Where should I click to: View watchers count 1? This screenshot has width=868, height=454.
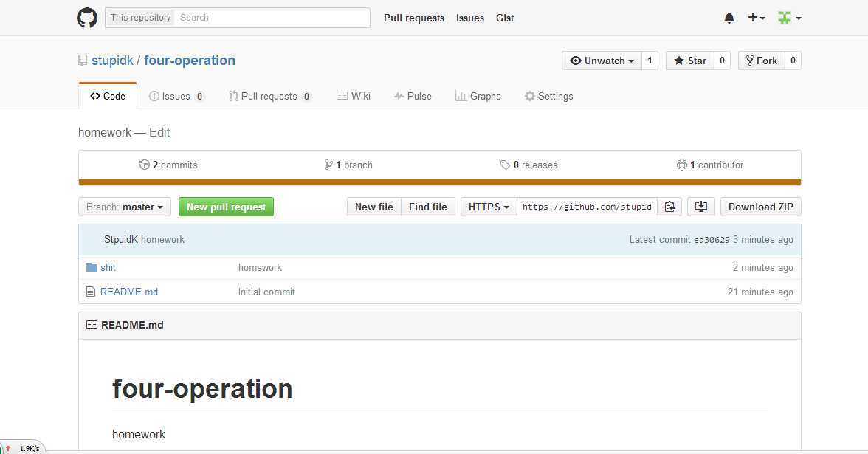point(650,61)
